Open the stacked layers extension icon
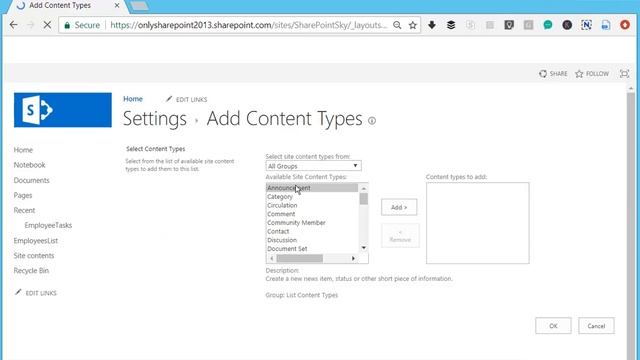The width and height of the screenshot is (640, 360). (451, 25)
